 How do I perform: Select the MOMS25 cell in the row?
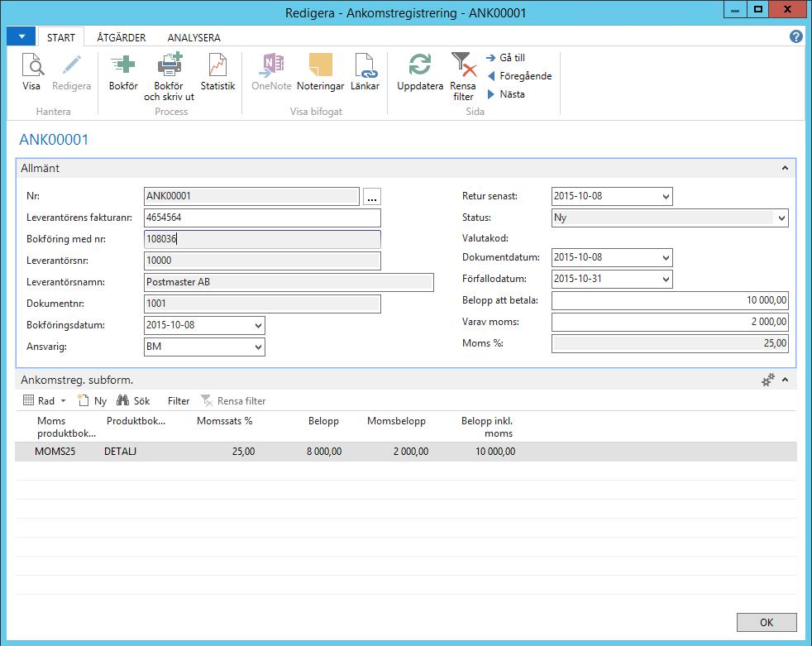55,452
